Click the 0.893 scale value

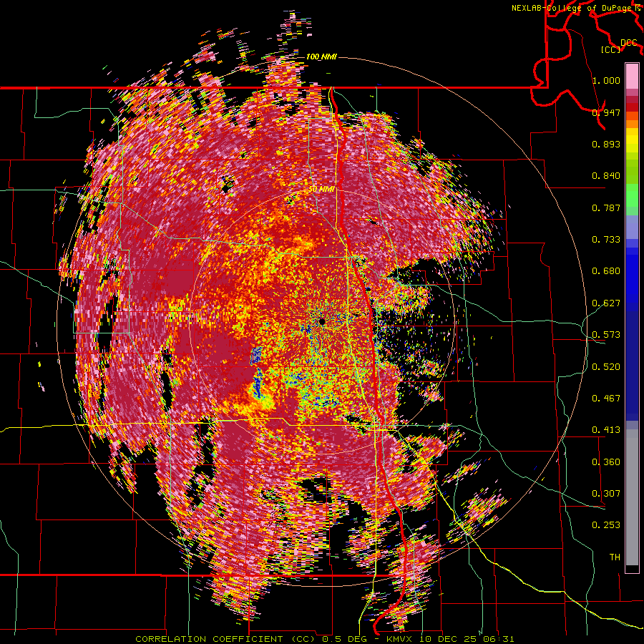click(606, 144)
